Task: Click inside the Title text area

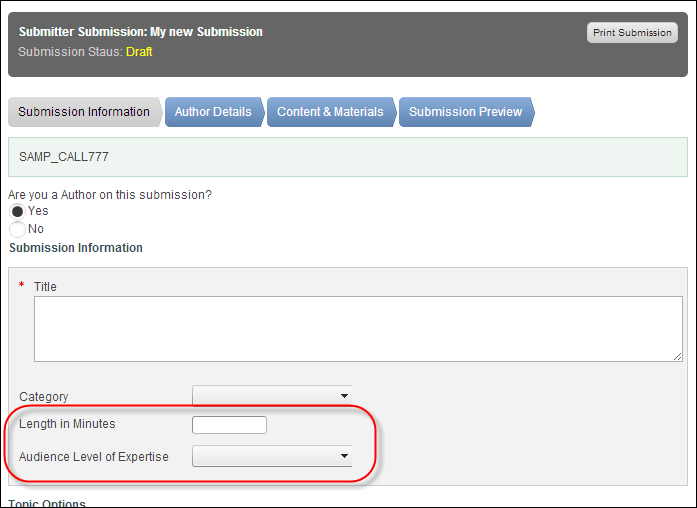Action: (358, 329)
